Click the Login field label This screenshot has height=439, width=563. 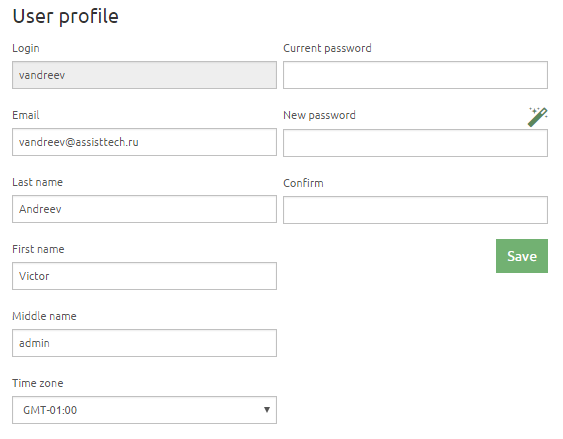(x=26, y=48)
